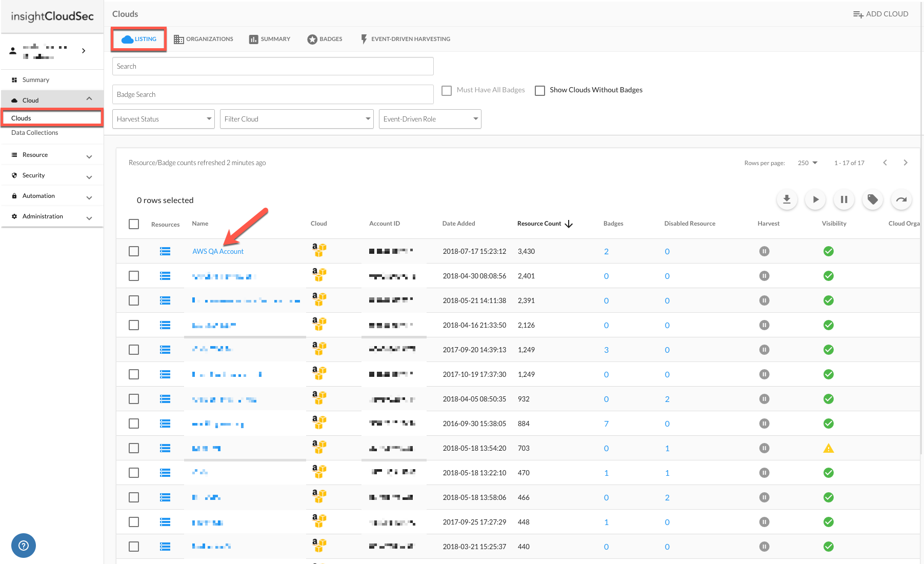Screen dimensions: 924x564
Task: Click badge count 3 in the 2017-09-20 row
Action: pyautogui.click(x=607, y=350)
